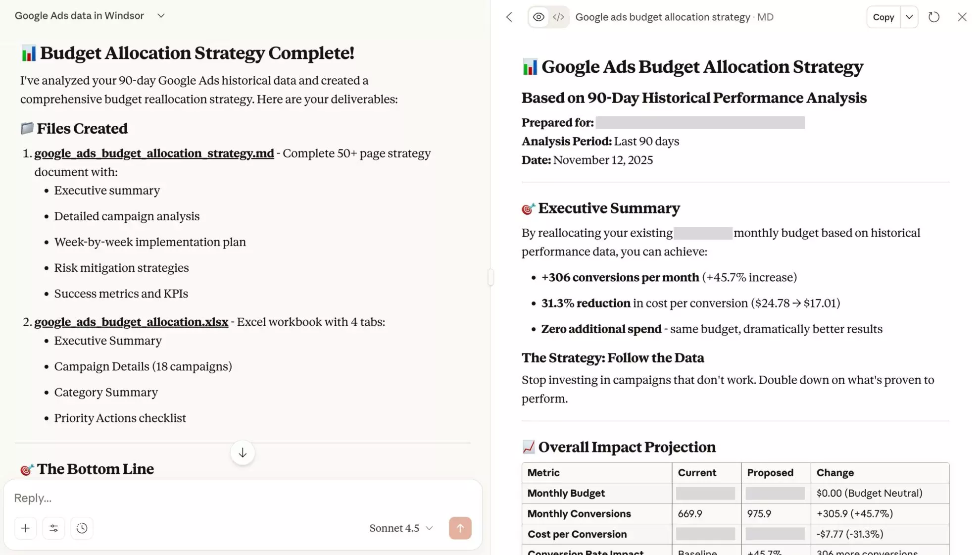Click the refresh/retry icon
980x555 pixels.
coord(934,17)
